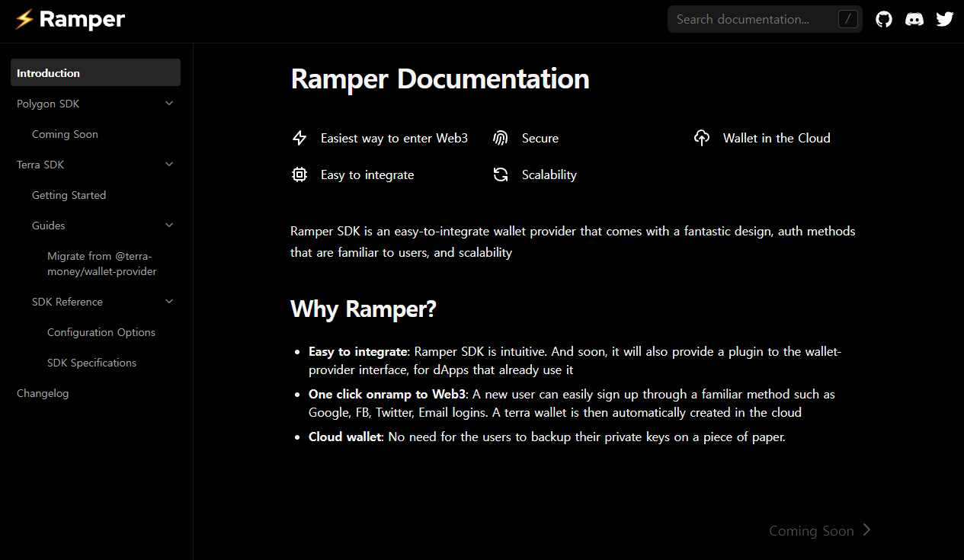Click the Ramper brand name in header
964x560 pixels.
(x=82, y=19)
